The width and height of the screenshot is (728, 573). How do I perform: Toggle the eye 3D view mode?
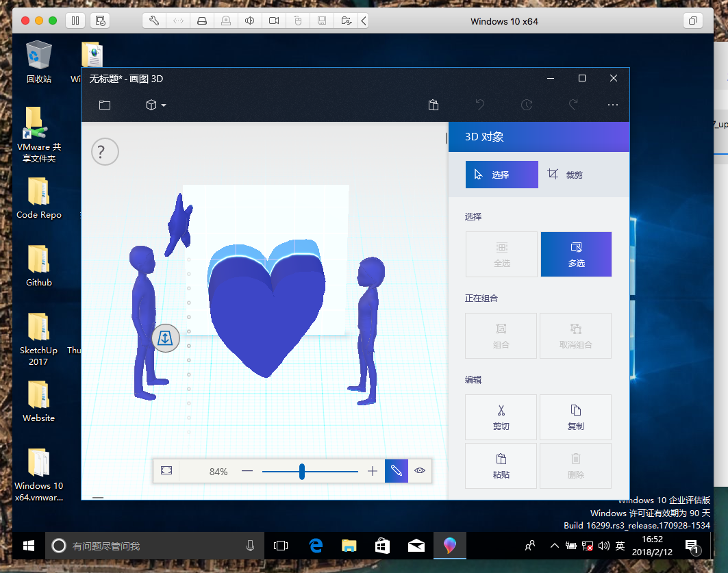[420, 471]
